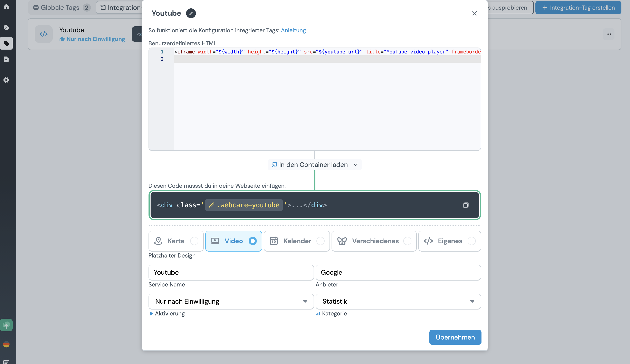Viewport: 630px width, 364px height.
Task: Click the tag icon in the sidebar
Action: [6, 43]
